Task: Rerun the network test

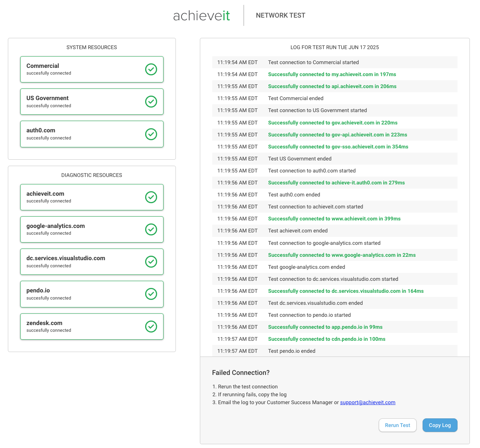Action: coord(397,425)
